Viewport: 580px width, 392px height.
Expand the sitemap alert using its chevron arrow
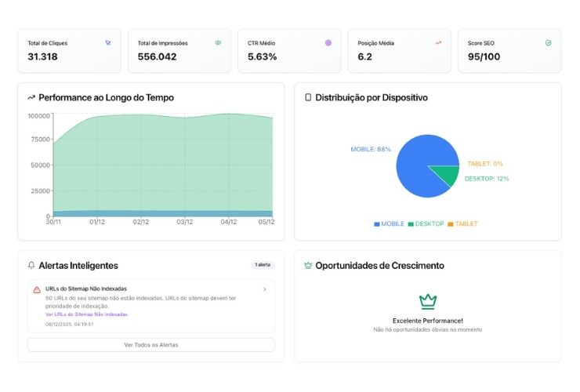pos(264,289)
